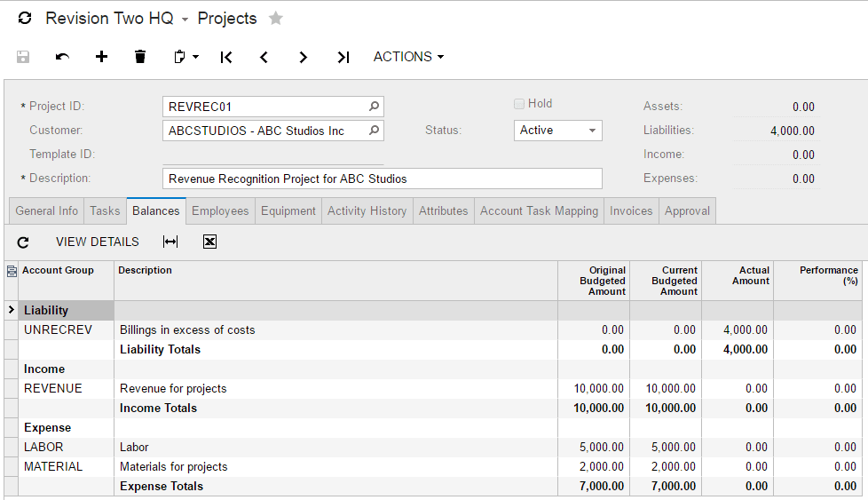Image resolution: width=868 pixels, height=500 pixels.
Task: Click the Description input field
Action: coord(383,179)
